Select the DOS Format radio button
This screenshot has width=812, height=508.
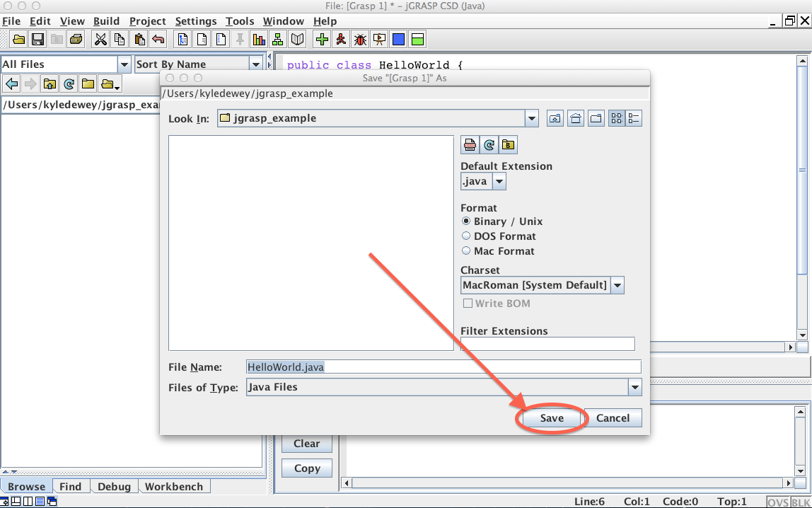(x=466, y=236)
